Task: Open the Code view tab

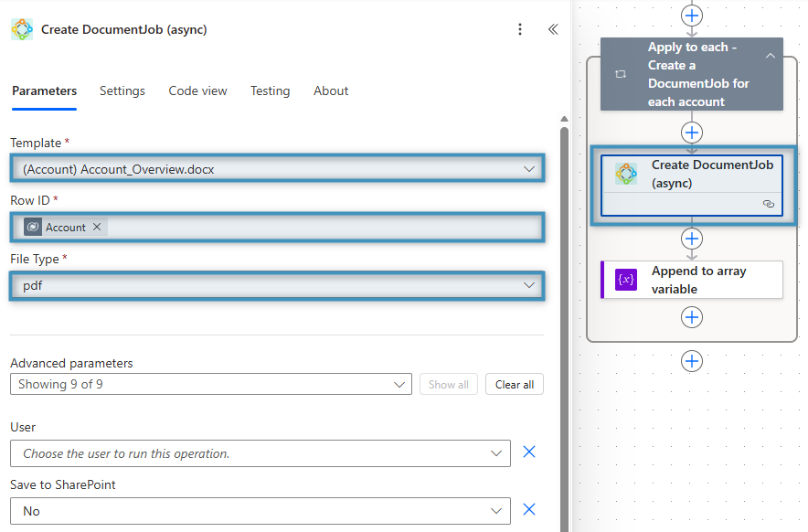Action: click(x=197, y=90)
